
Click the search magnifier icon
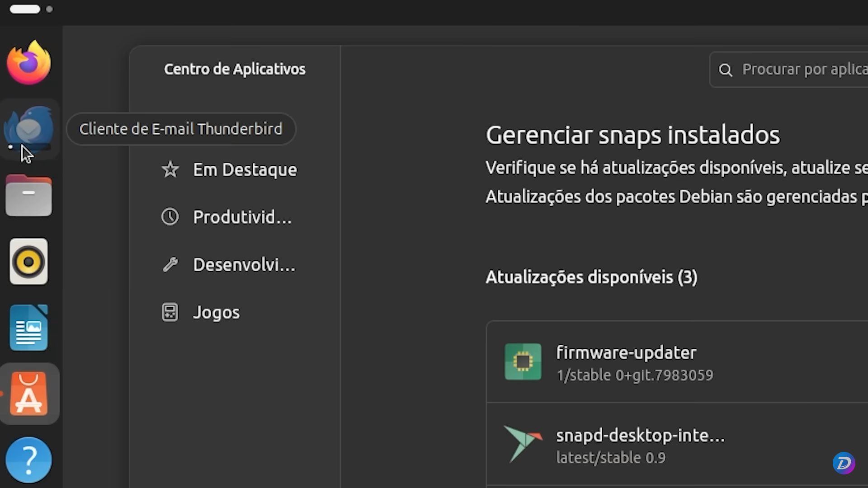pyautogui.click(x=726, y=70)
